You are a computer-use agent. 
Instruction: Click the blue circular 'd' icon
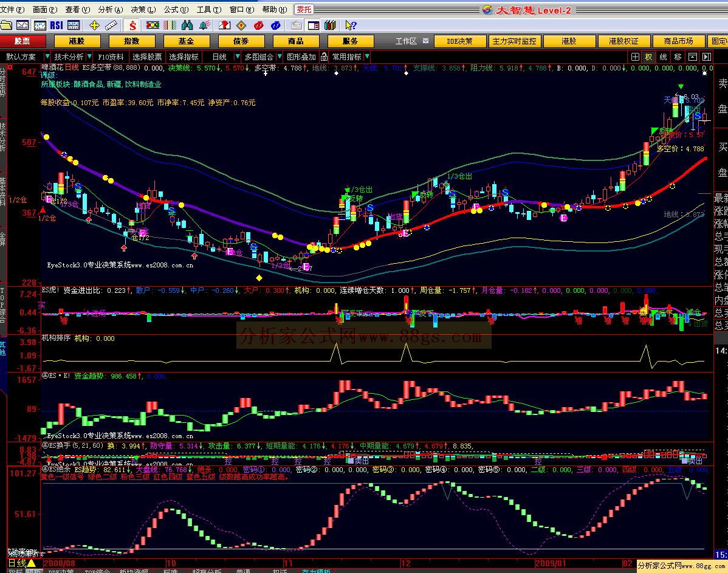point(276,26)
